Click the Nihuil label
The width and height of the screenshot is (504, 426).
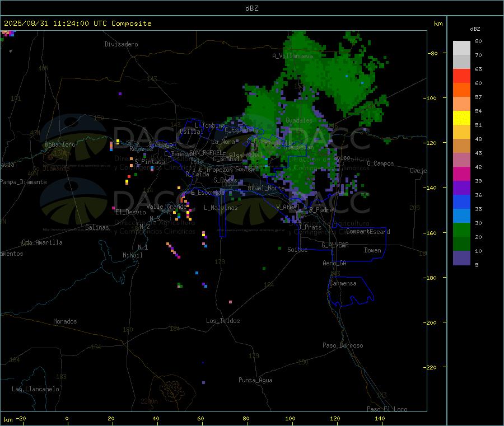click(132, 255)
